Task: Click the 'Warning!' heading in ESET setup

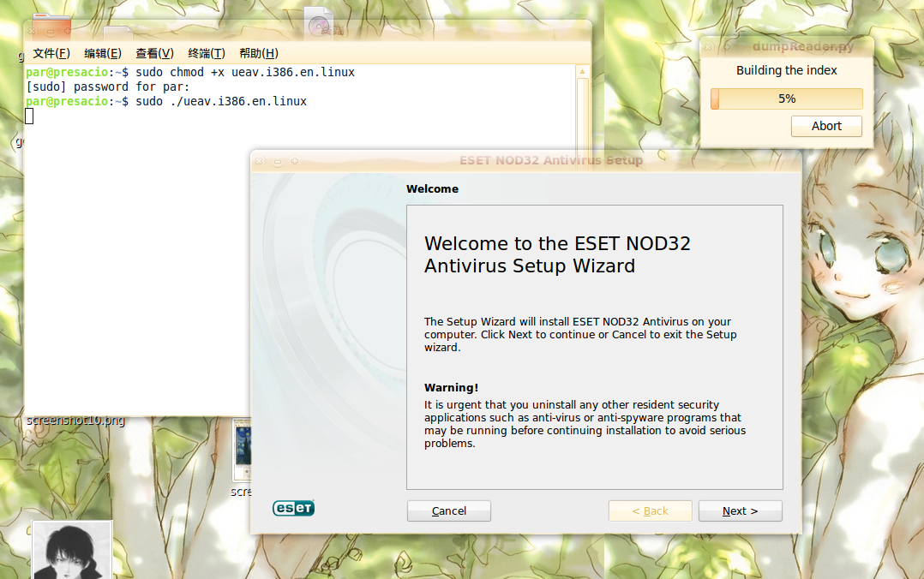Action: (x=452, y=388)
